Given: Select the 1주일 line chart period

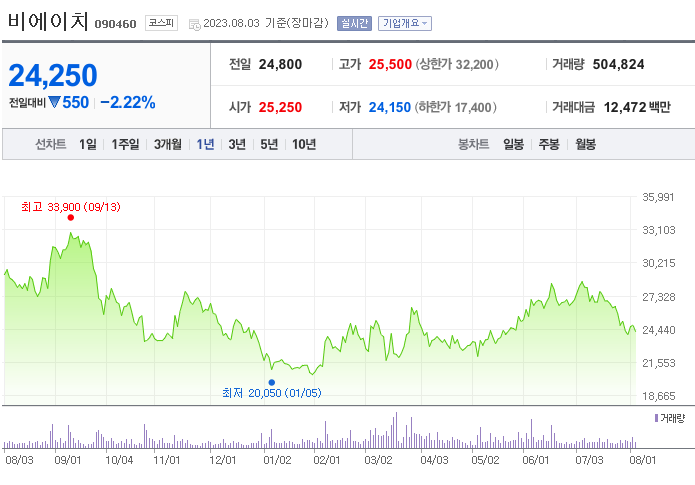Looking at the screenshot, I should [x=125, y=144].
